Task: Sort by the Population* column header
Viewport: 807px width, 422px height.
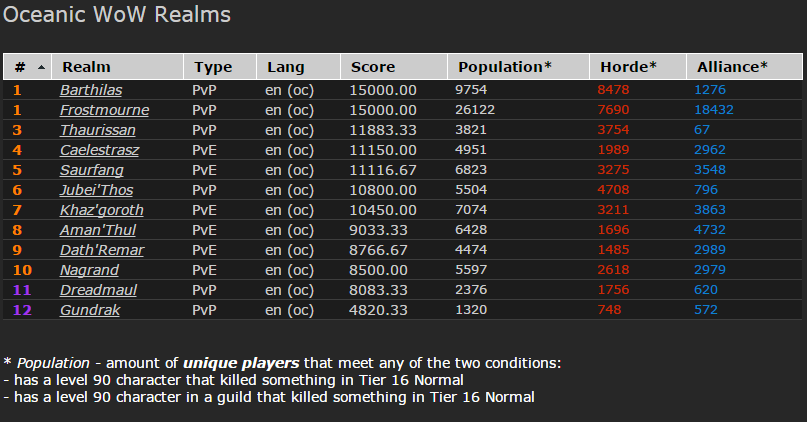Action: click(x=519, y=67)
